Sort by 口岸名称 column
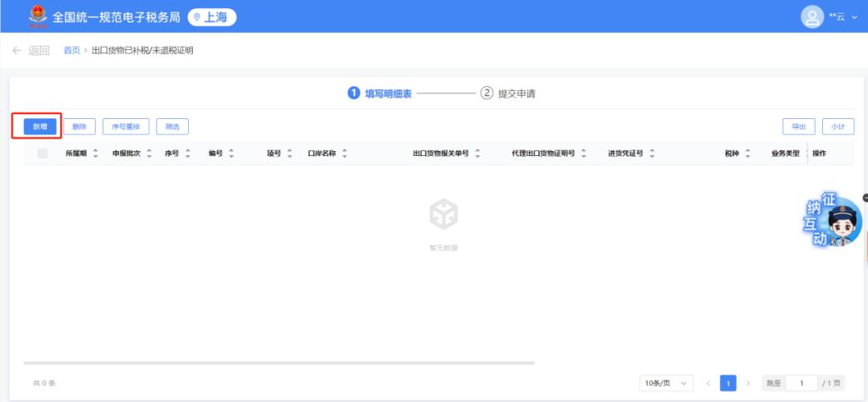This screenshot has width=868, height=402. tap(344, 154)
